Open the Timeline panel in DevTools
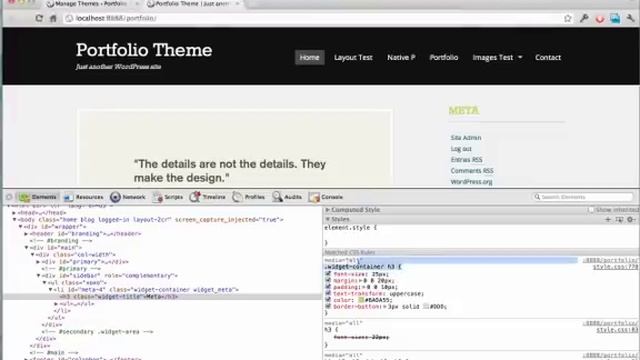The height and width of the screenshot is (360, 640). tap(207, 197)
